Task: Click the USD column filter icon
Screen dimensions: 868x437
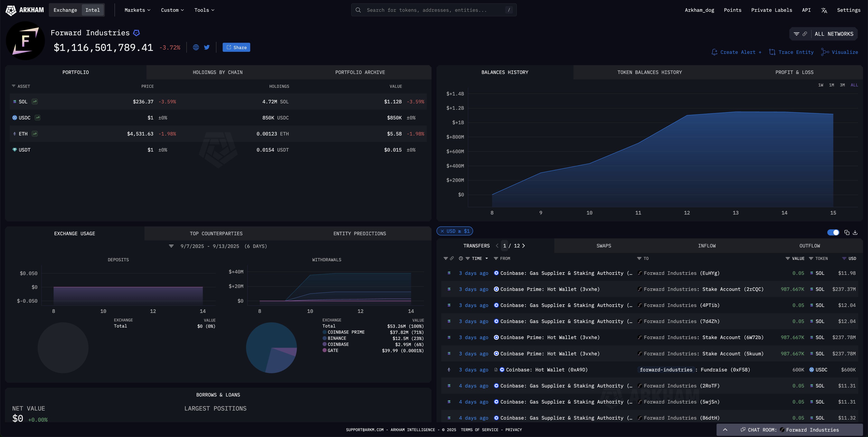Action: (x=844, y=258)
